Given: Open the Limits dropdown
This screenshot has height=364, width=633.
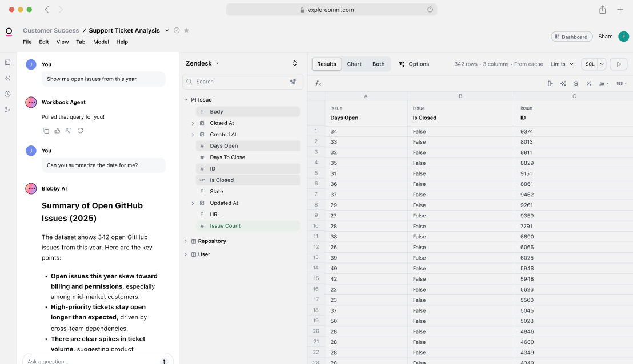Looking at the screenshot, I should (562, 64).
